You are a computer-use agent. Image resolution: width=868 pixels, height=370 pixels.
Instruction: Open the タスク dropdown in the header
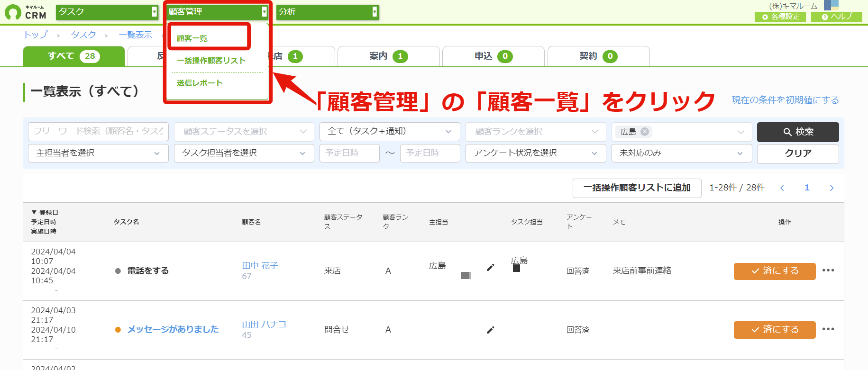click(107, 12)
